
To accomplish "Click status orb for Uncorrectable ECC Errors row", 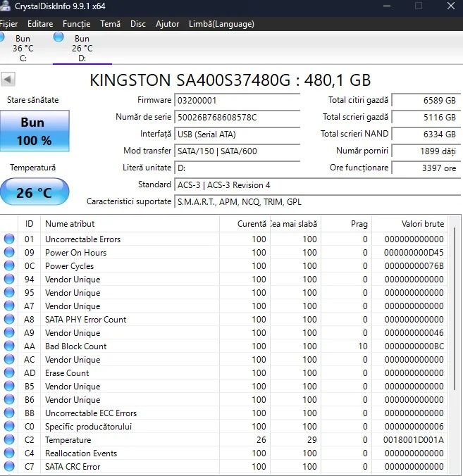I will [x=9, y=413].
